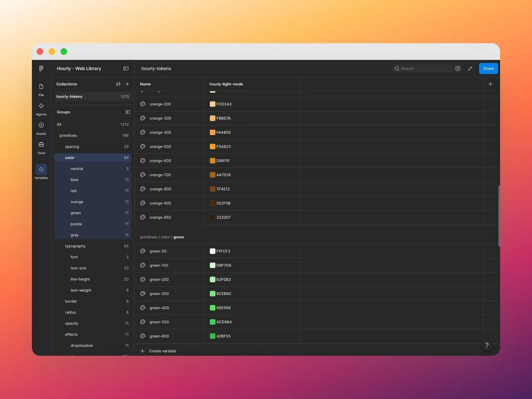The height and width of the screenshot is (399, 532).
Task: Open the orange-700 color swatch AA7019
Action: pyautogui.click(x=212, y=175)
